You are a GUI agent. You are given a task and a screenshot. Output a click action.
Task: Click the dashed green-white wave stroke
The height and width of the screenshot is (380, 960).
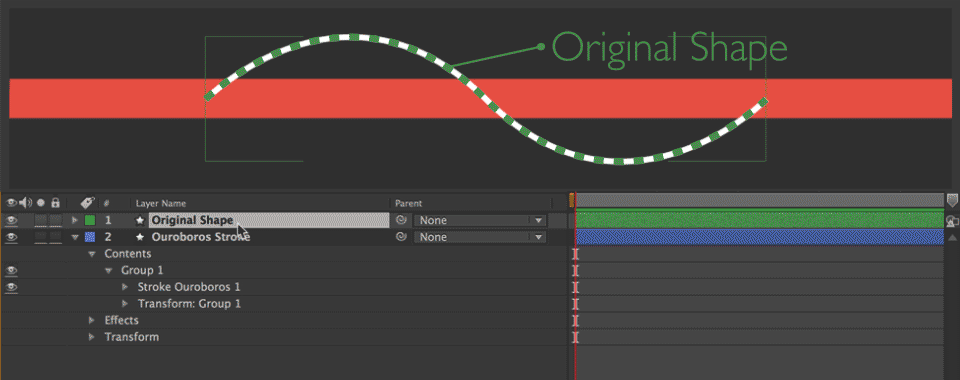(487, 100)
